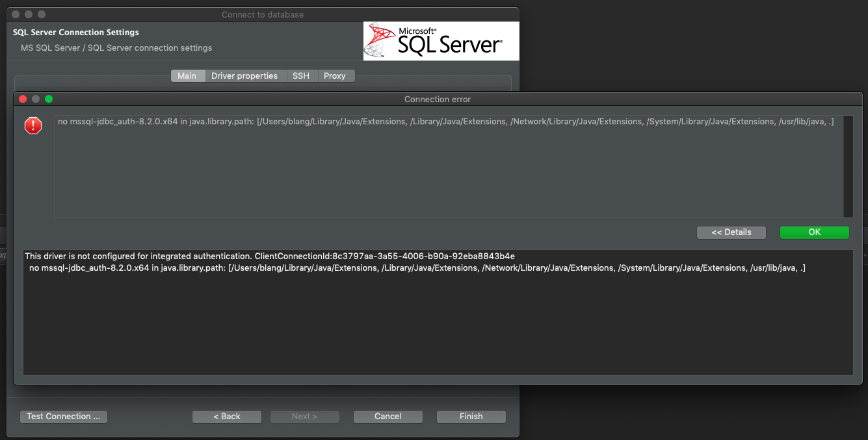Click the minimize button of Connect to database window
The width and height of the screenshot is (868, 440).
[x=28, y=13]
